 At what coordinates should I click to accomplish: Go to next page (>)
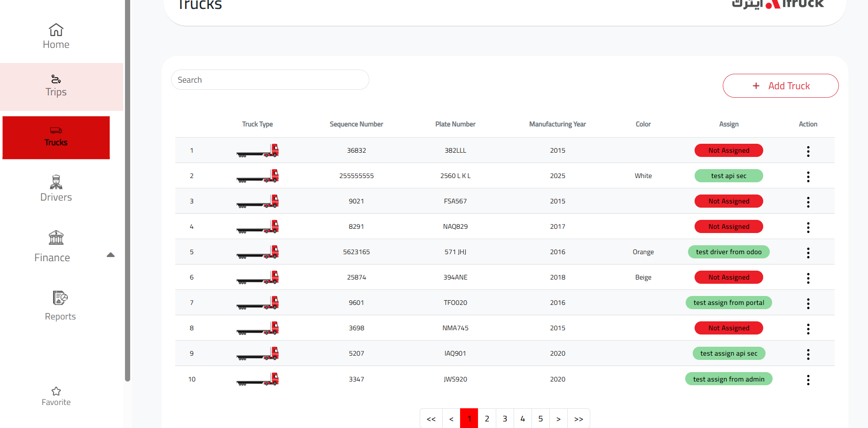tap(558, 418)
